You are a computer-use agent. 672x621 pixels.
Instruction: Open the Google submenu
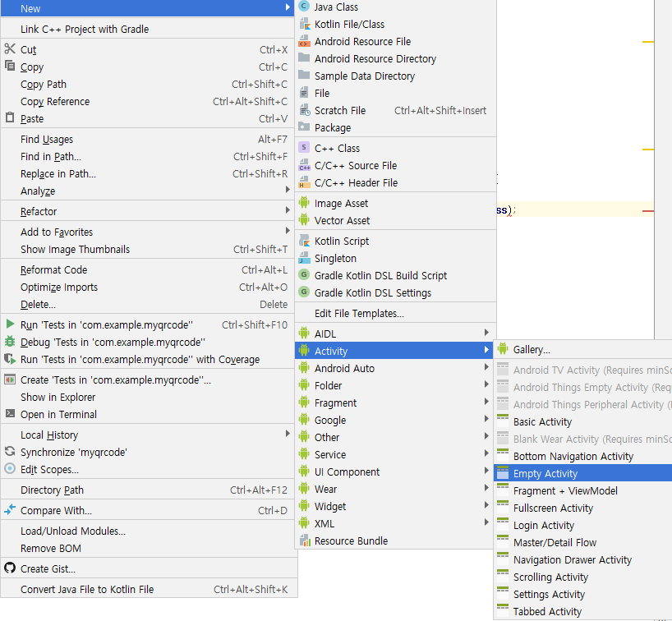tap(394, 420)
